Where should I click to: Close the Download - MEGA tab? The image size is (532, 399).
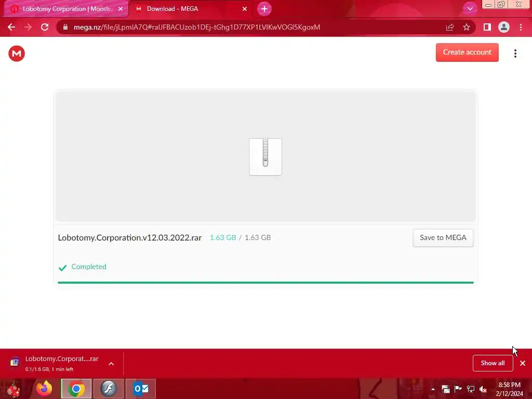click(245, 9)
